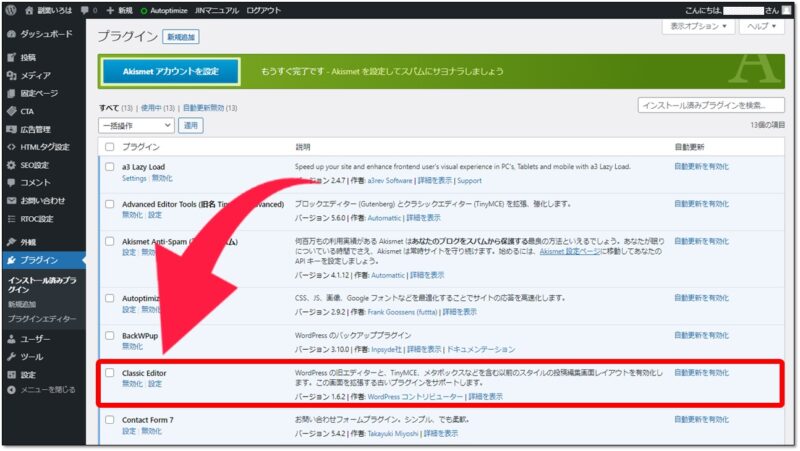The height and width of the screenshot is (451, 800).
Task: Open HTMLタグ設定 in the sidebar
Action: [38, 147]
